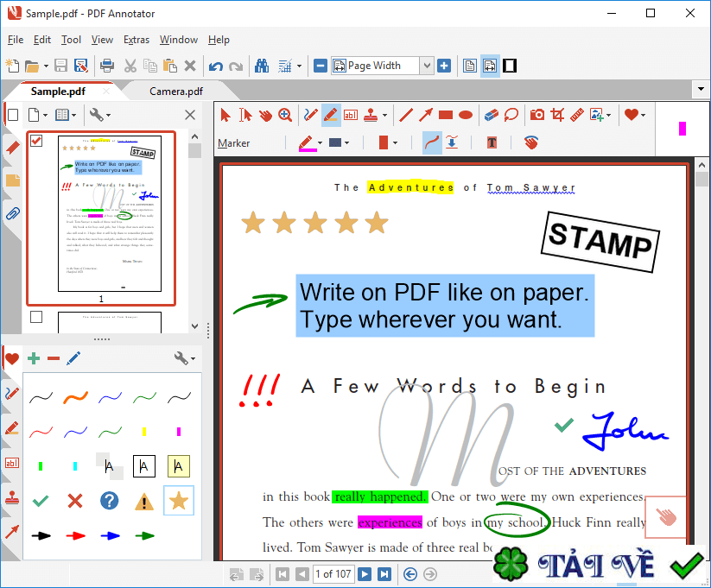Expand the Stamp tool dropdown arrow
Screen dimensions: 711x588
click(384, 115)
